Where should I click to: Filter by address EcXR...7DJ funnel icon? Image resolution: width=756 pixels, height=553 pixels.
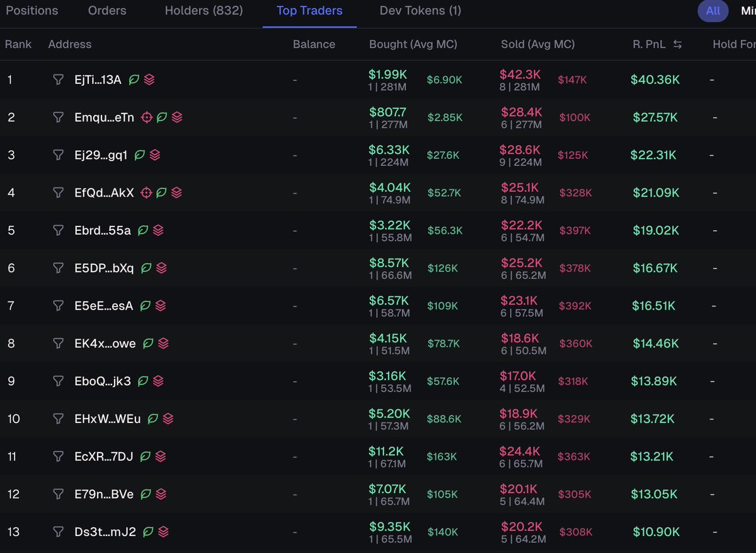tap(59, 457)
